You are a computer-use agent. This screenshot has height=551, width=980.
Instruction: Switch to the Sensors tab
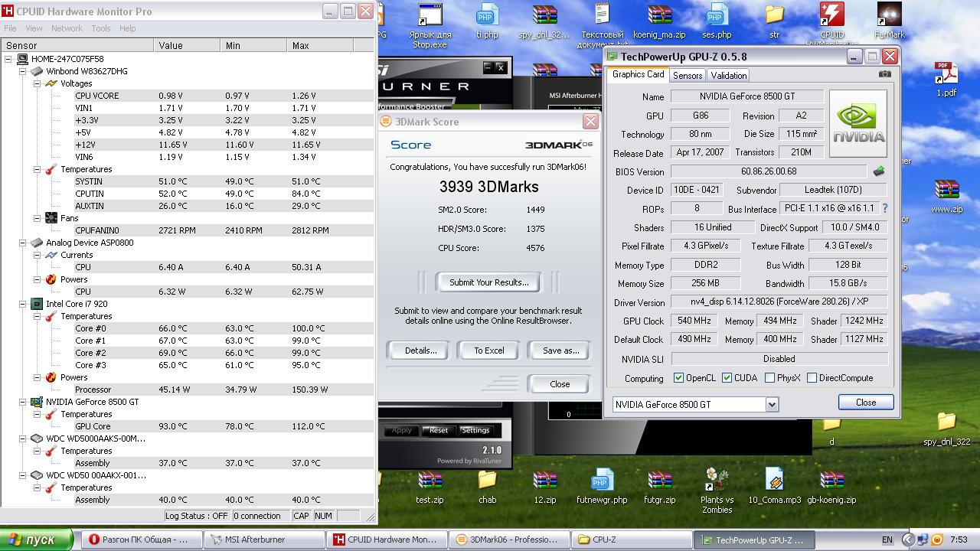click(x=687, y=75)
